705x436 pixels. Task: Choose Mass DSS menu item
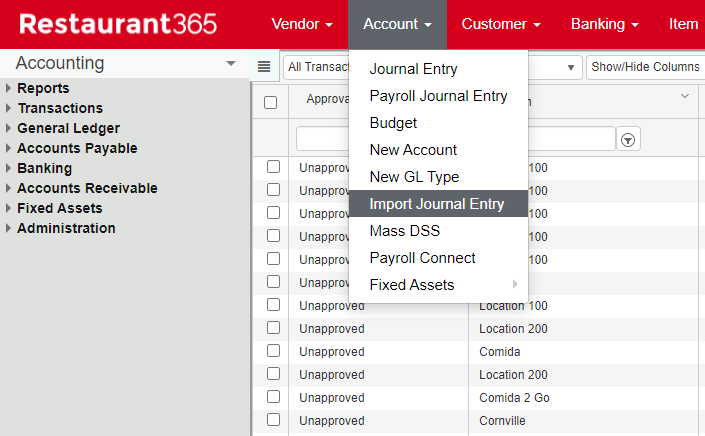[438, 231]
